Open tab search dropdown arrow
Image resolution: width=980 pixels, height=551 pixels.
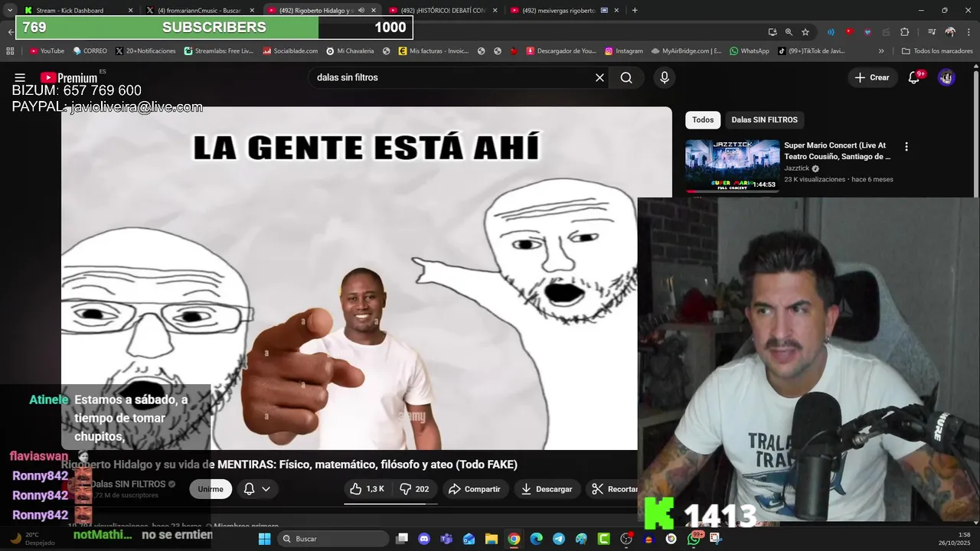[x=9, y=10]
